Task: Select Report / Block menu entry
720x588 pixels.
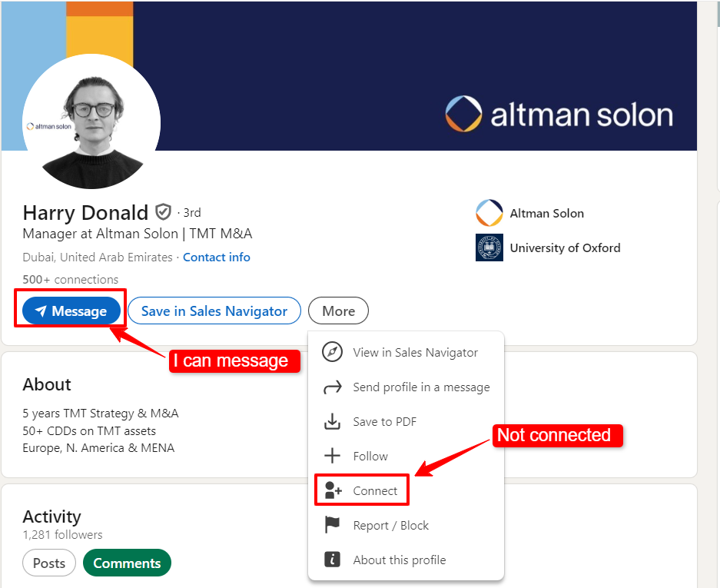Action: 406,525
